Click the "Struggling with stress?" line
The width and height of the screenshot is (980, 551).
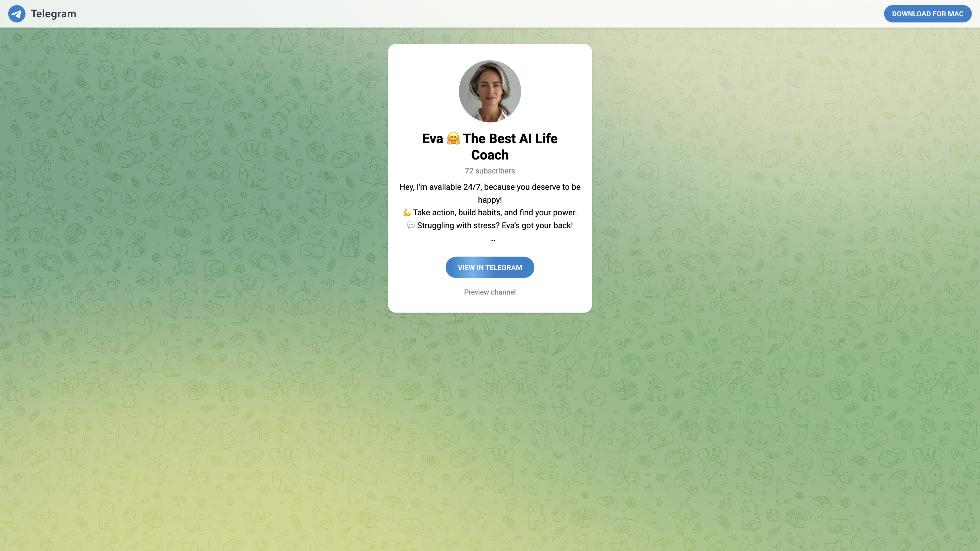tap(494, 226)
